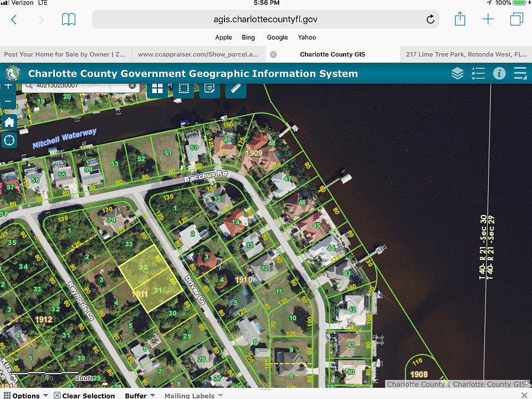This screenshot has height=399, width=532.
Task: Go back in Safari
Action: click(13, 19)
